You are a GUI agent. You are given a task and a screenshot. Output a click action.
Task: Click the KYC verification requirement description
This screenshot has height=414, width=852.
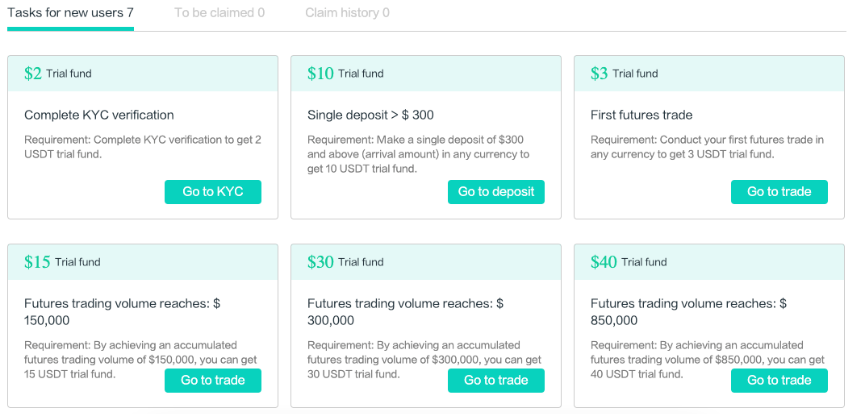tap(142, 147)
